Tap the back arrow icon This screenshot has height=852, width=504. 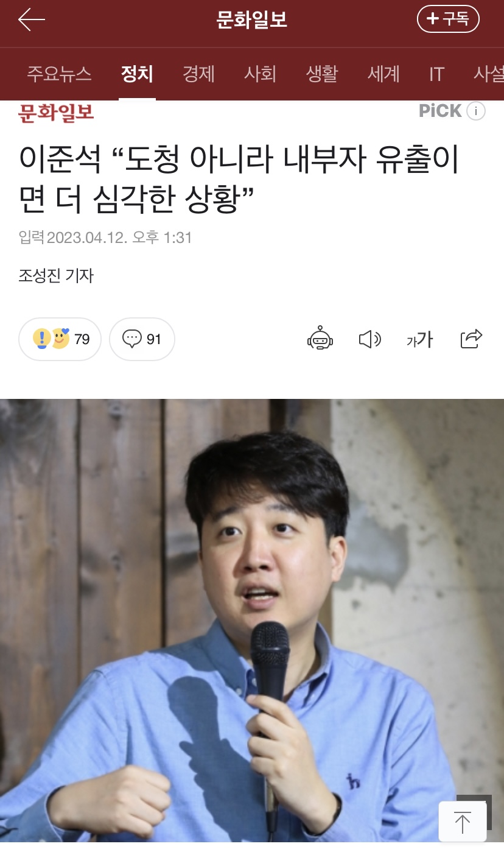(32, 20)
